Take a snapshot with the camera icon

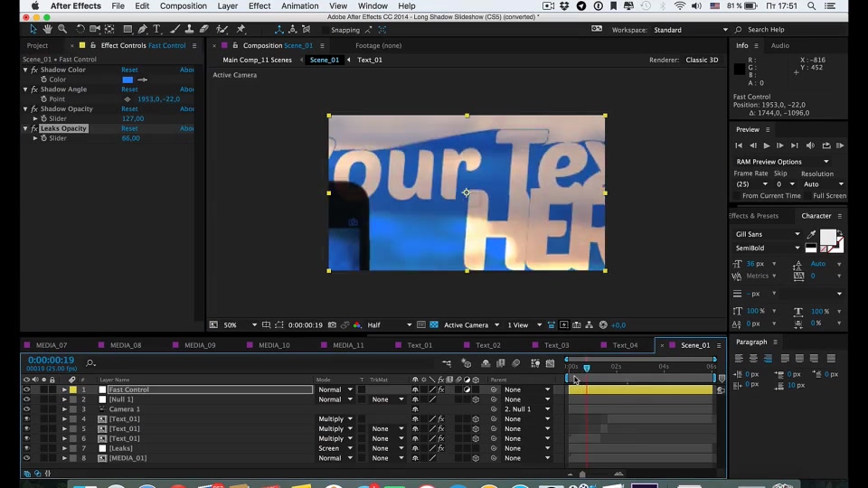point(332,325)
